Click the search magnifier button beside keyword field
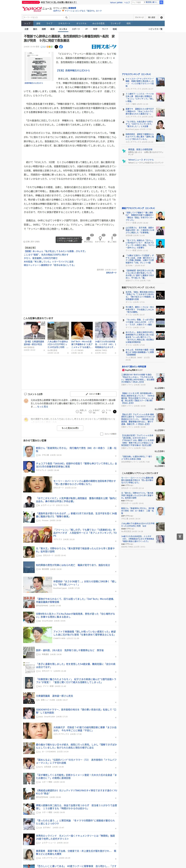 click(66, 18)
